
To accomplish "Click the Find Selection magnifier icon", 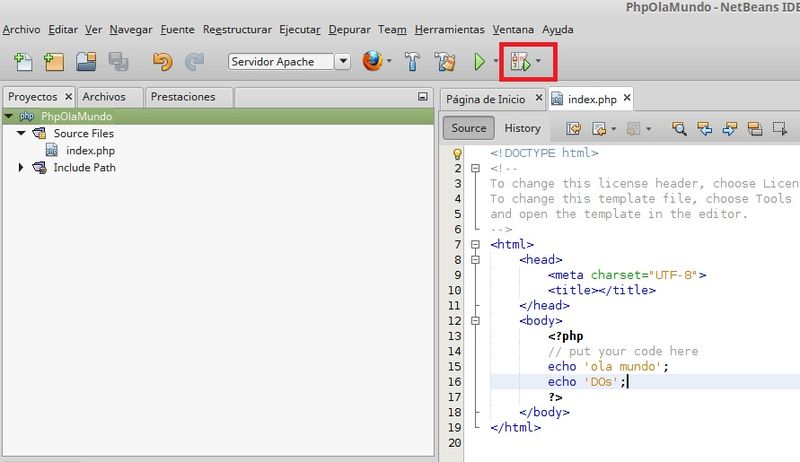I will 679,129.
